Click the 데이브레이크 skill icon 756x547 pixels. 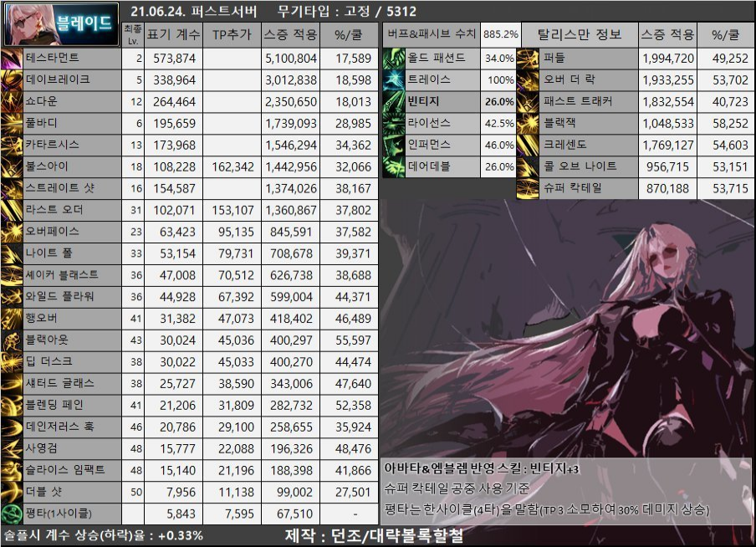(12, 80)
